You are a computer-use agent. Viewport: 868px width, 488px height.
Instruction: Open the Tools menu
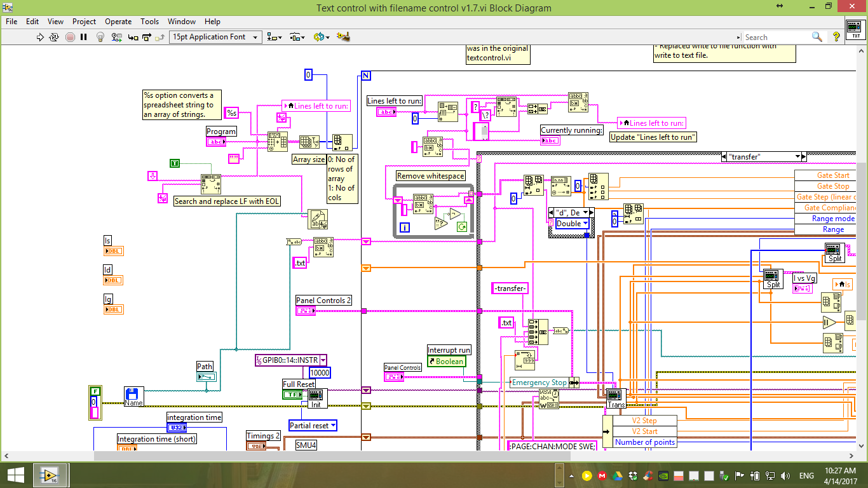click(149, 21)
